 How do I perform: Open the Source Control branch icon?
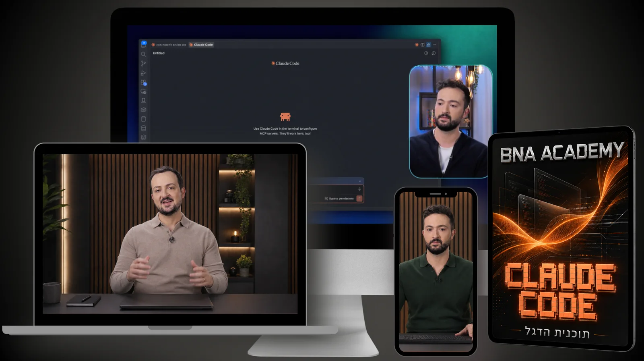(143, 63)
